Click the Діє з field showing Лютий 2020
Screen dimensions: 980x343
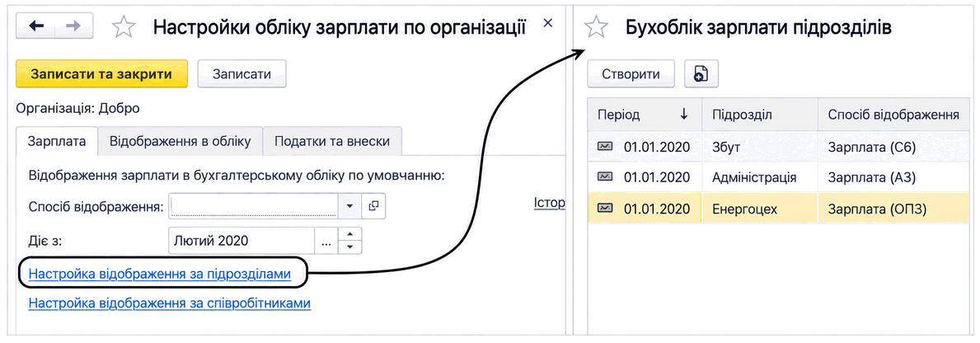[241, 242]
